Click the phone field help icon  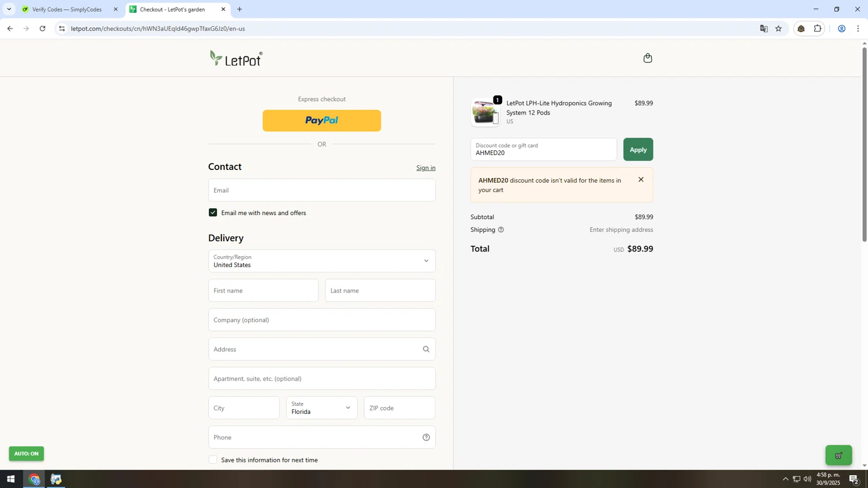pos(426,437)
